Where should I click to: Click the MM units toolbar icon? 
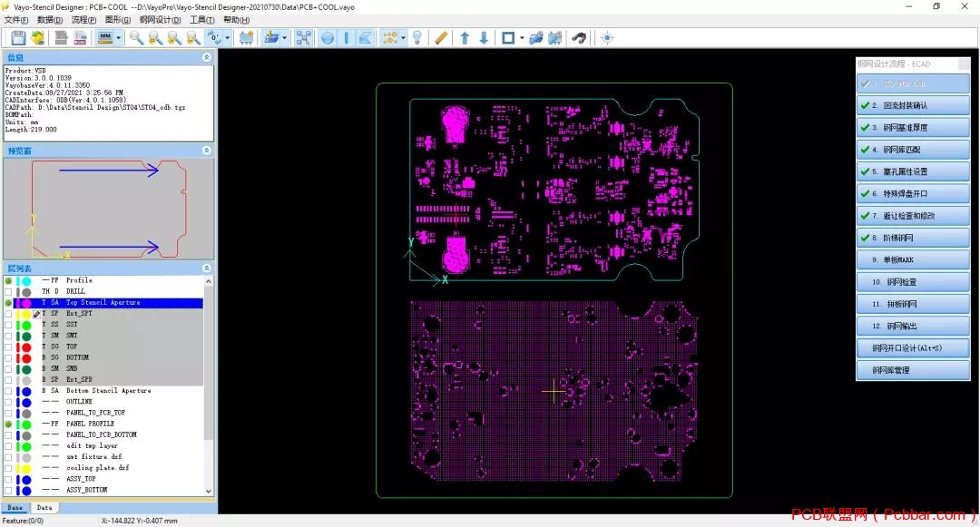105,38
